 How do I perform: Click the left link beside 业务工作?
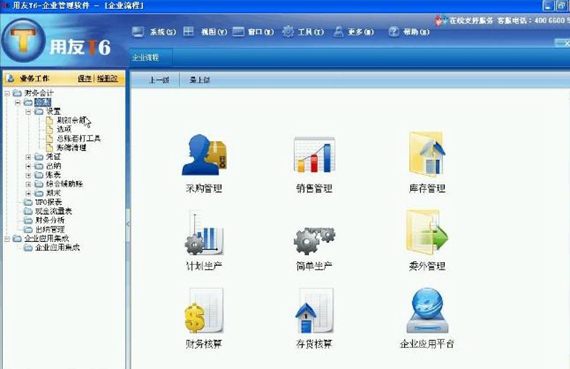[85, 79]
